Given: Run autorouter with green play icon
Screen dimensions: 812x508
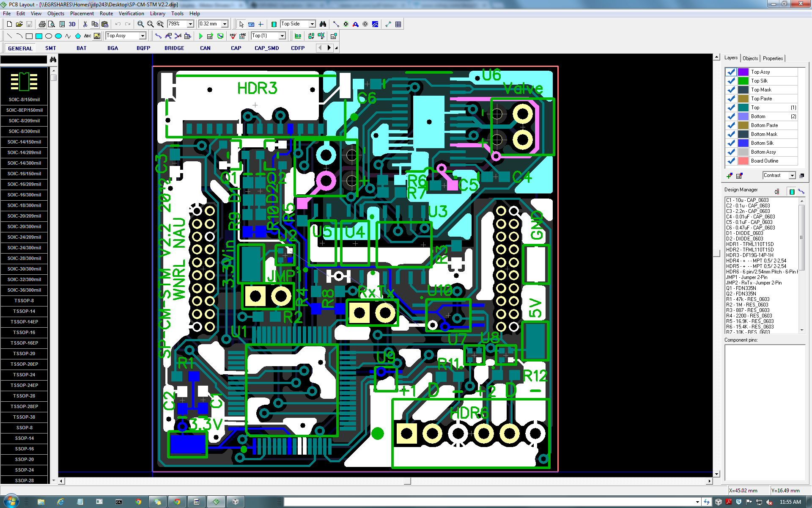Looking at the screenshot, I should coord(200,36).
